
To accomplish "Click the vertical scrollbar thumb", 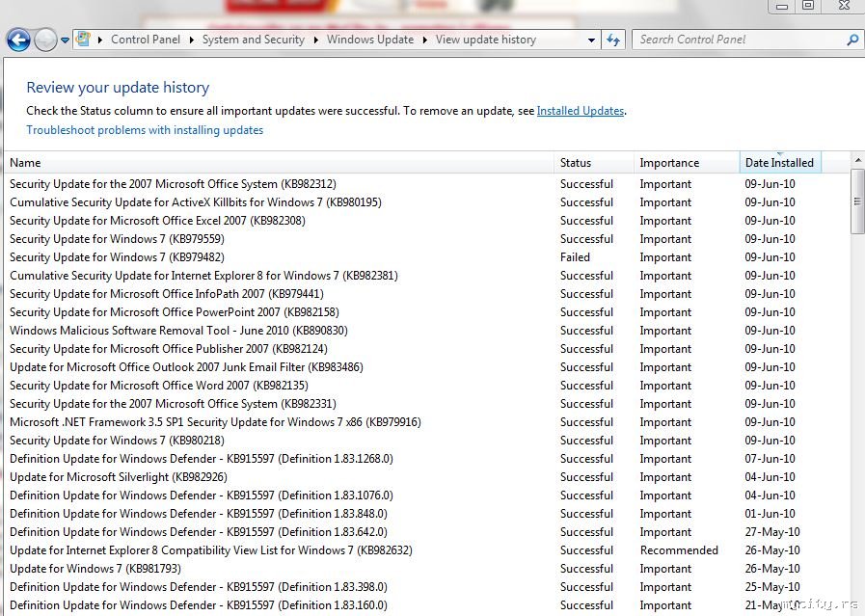I will pyautogui.click(x=858, y=201).
